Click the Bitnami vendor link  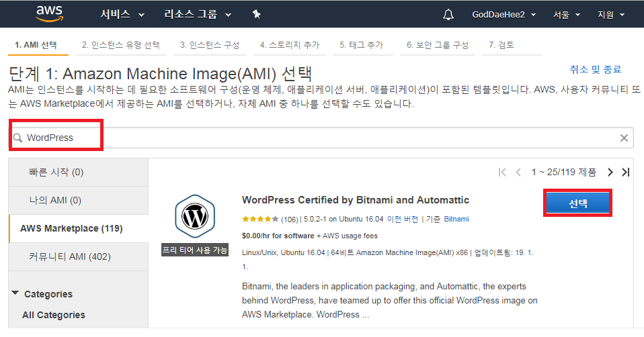click(x=456, y=219)
